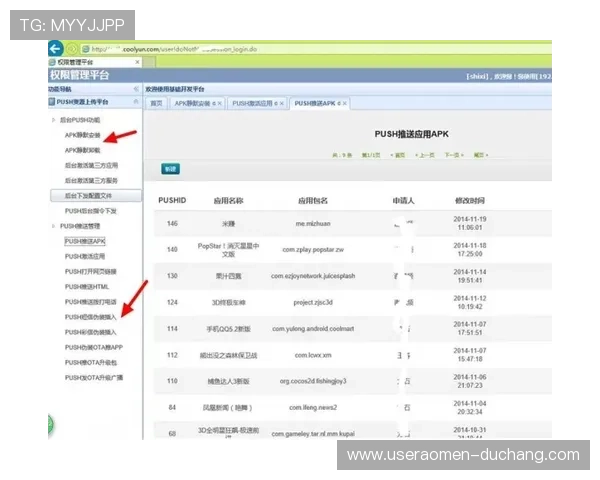The width and height of the screenshot is (600, 480).
Task: Go to next page via 下一页 link
Action: [454, 155]
